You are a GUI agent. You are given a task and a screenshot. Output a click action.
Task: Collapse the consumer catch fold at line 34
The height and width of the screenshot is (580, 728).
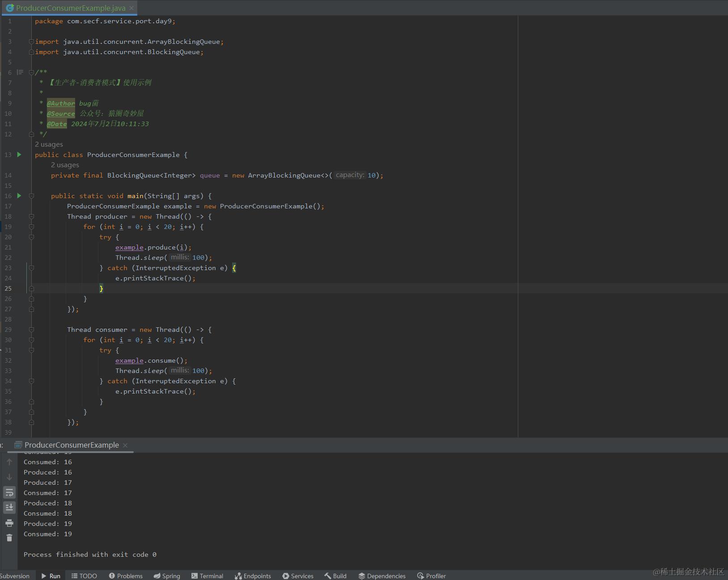click(x=31, y=381)
